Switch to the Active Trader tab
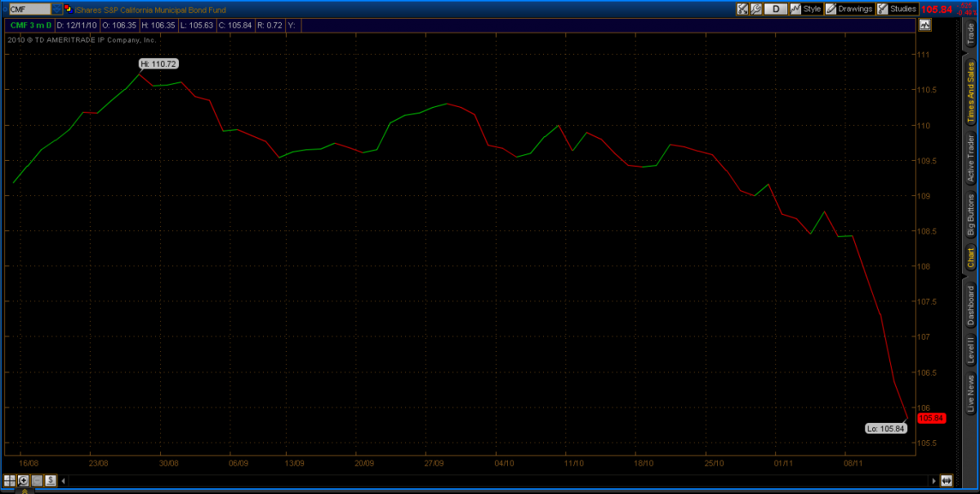This screenshot has height=494, width=980. tap(970, 158)
